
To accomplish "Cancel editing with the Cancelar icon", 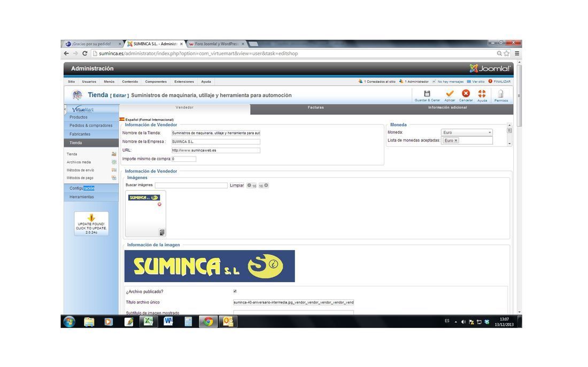I will [x=466, y=93].
